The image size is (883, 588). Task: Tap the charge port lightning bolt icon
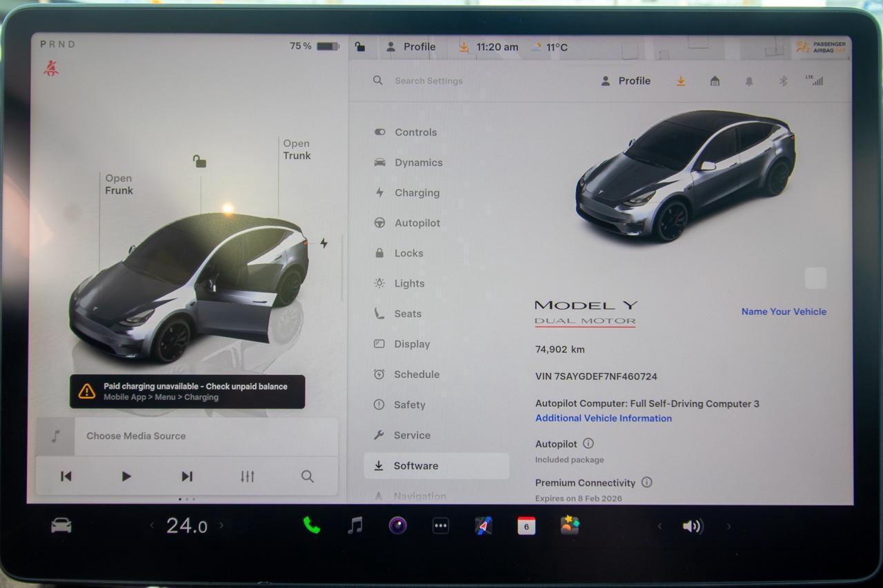tap(324, 243)
